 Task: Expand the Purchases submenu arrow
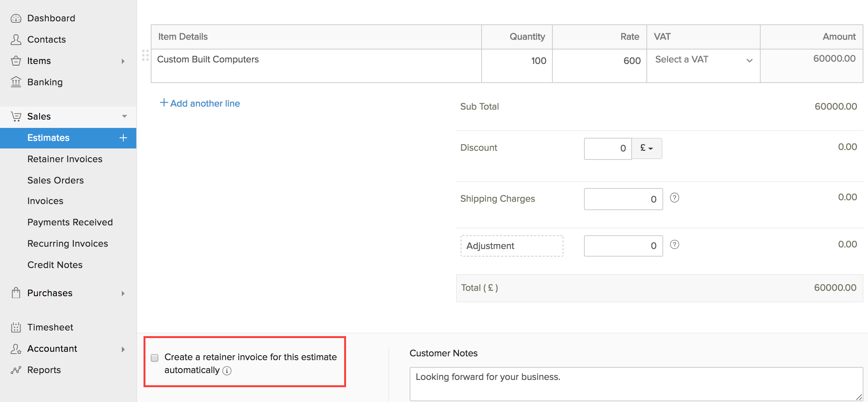(x=123, y=294)
